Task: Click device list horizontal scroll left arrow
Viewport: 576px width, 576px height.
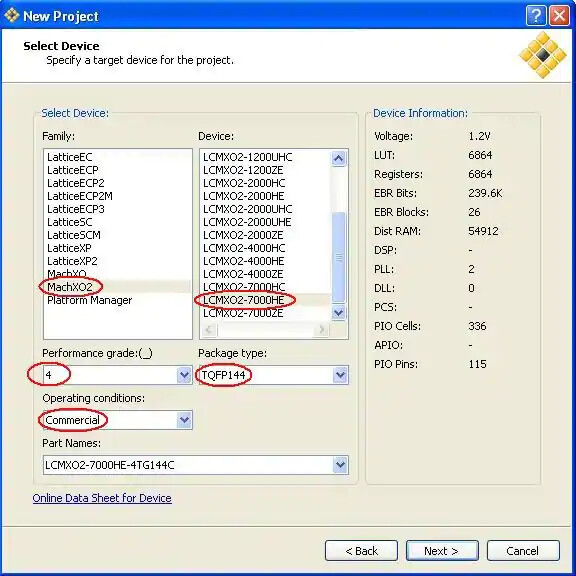Action: tap(209, 330)
